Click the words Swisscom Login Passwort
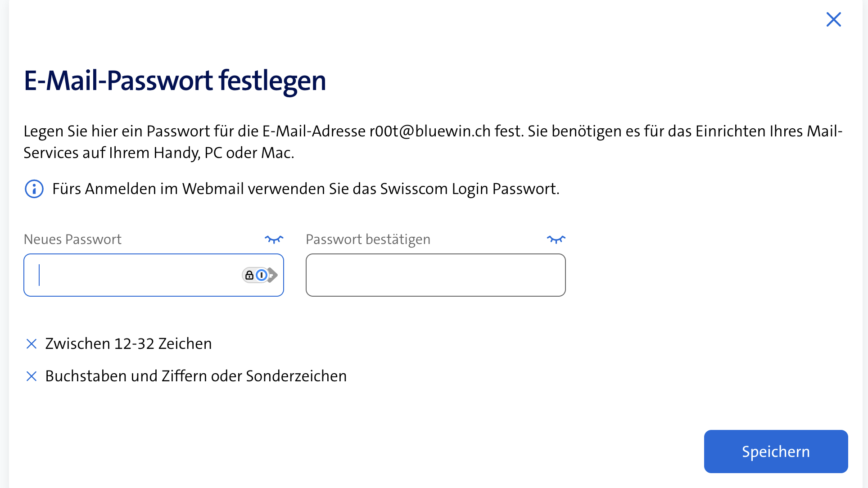868x488 pixels. (468, 189)
